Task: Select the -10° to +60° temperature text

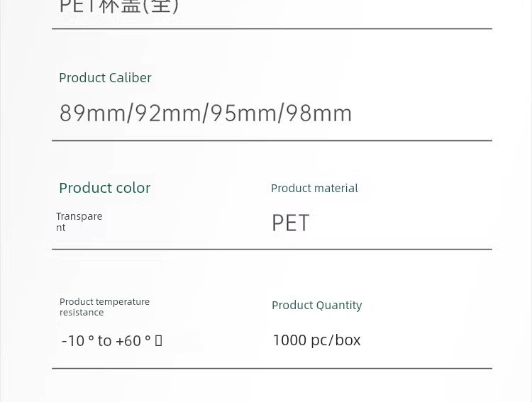Action: [x=112, y=340]
